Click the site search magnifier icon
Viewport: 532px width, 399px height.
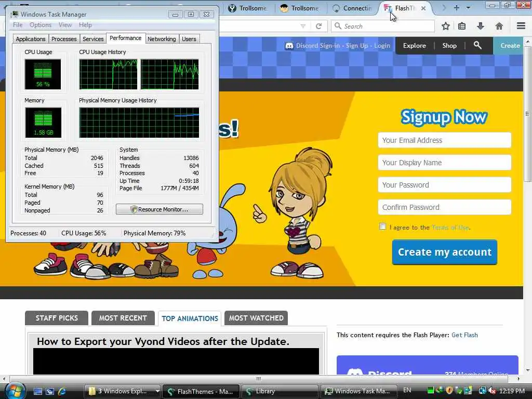pyautogui.click(x=477, y=45)
